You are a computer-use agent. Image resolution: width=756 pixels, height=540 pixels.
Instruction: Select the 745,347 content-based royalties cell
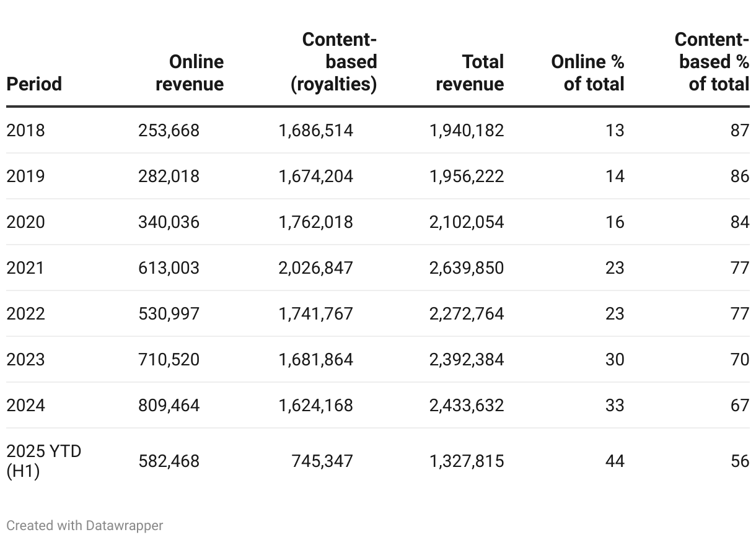point(322,461)
